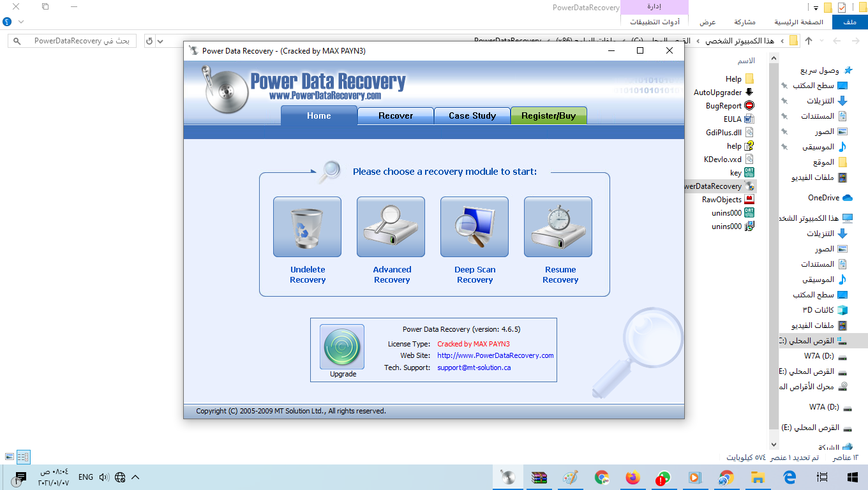Viewport: 868px width, 490px height.
Task: Open Explorer help question mark icon
Action: point(7,22)
